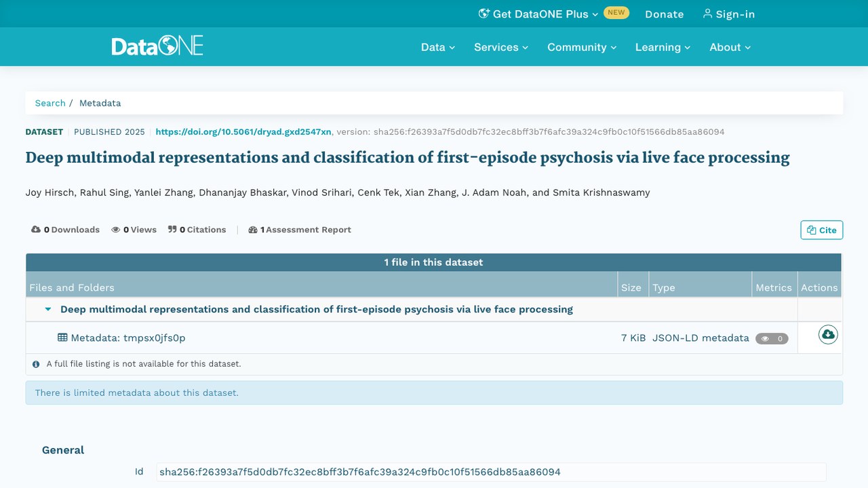Click the 1 file in this dataset header
Screen dimensions: 868x488
click(x=434, y=262)
